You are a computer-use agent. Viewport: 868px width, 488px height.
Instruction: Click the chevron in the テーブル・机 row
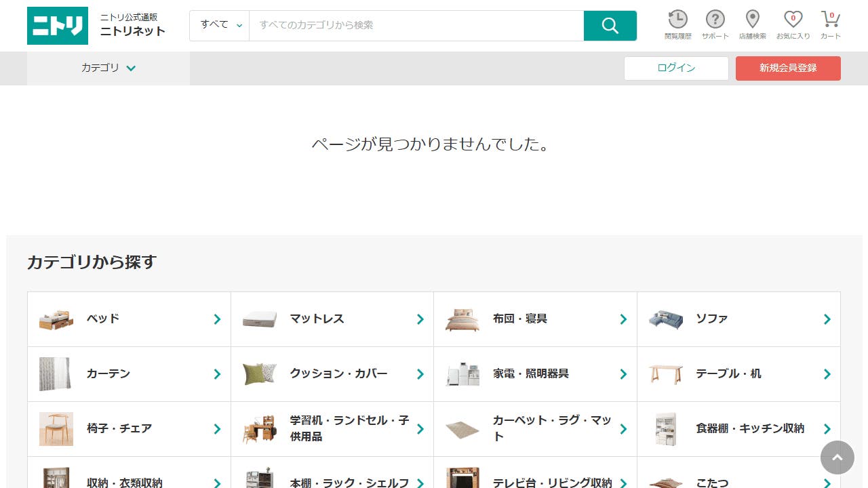(827, 374)
